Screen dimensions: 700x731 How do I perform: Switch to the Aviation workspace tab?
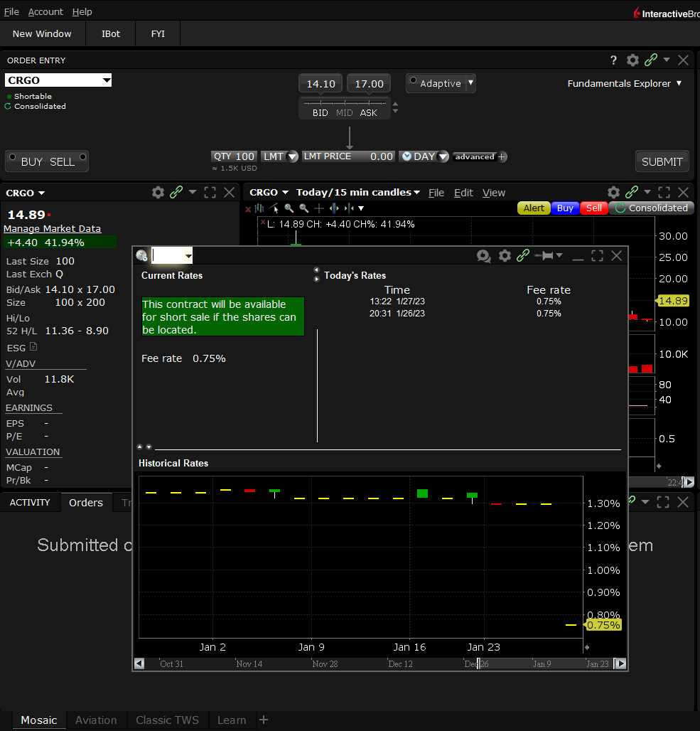coord(96,720)
